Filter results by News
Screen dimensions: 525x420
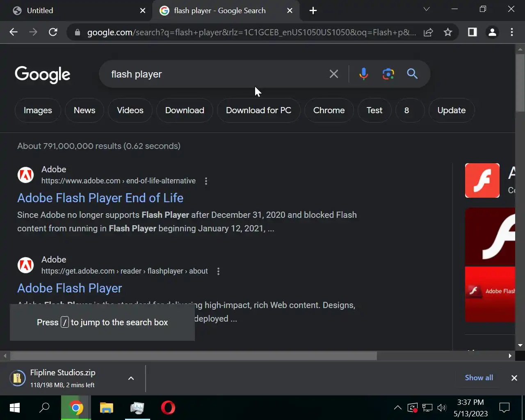(84, 110)
